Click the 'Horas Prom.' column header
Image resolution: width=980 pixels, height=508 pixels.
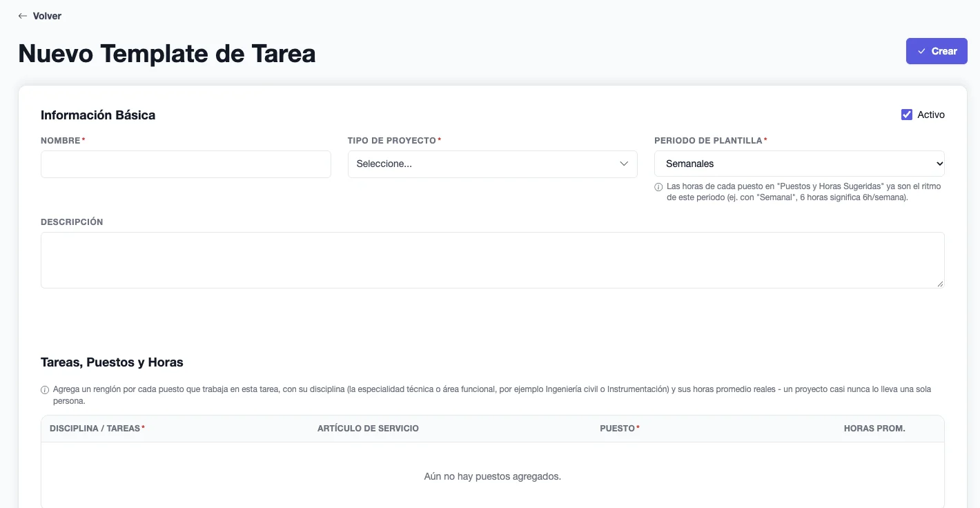[x=874, y=429]
